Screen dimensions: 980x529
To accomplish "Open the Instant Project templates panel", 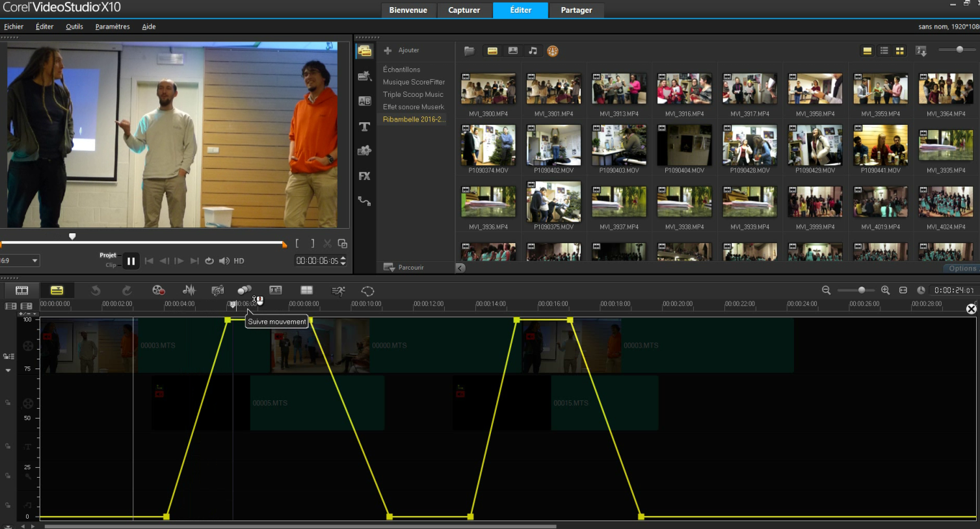I will (364, 76).
